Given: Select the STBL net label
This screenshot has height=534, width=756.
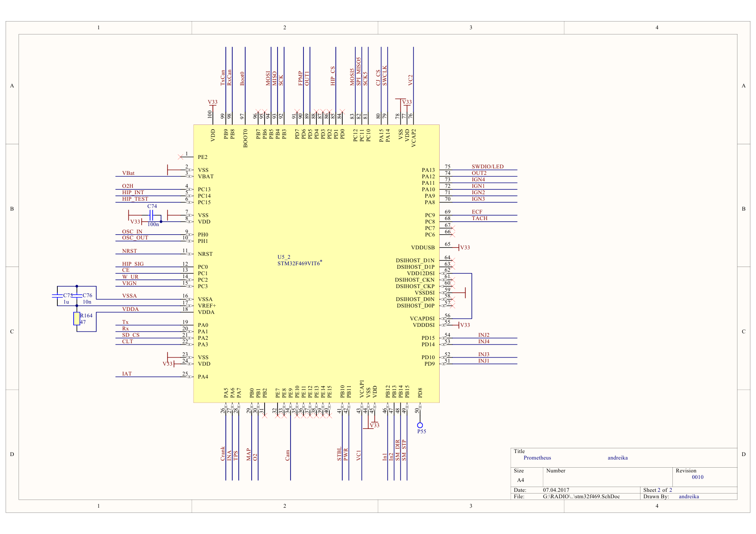Looking at the screenshot, I should pyautogui.click(x=339, y=454).
